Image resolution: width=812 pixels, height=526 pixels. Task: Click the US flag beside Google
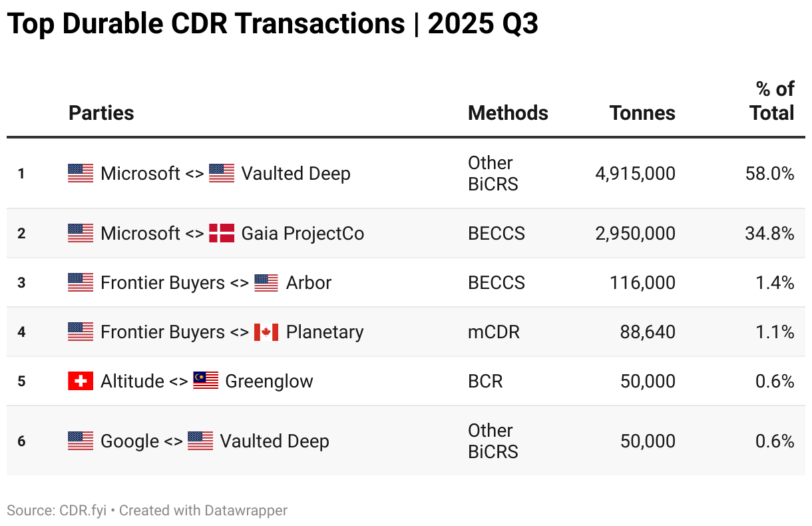[81, 441]
